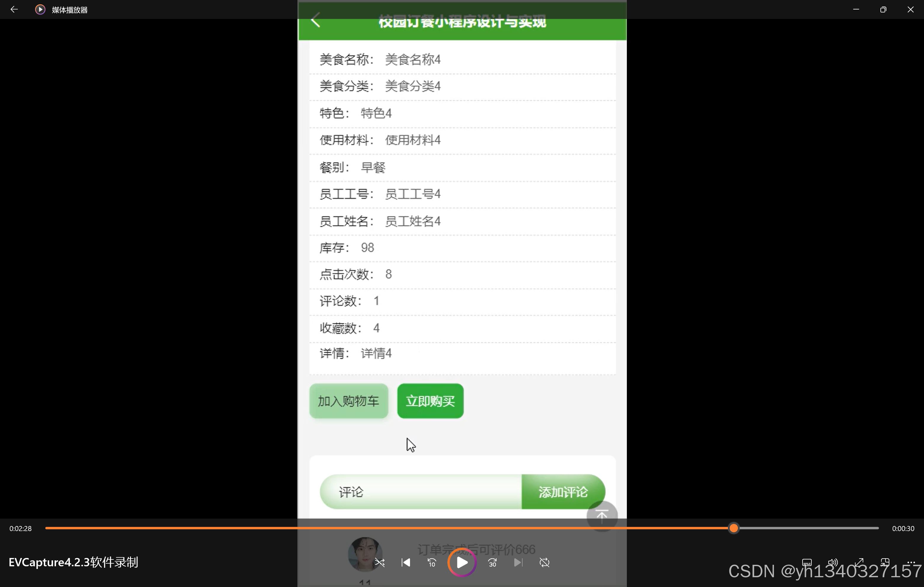
Task: Open the volume control
Action: click(x=833, y=562)
